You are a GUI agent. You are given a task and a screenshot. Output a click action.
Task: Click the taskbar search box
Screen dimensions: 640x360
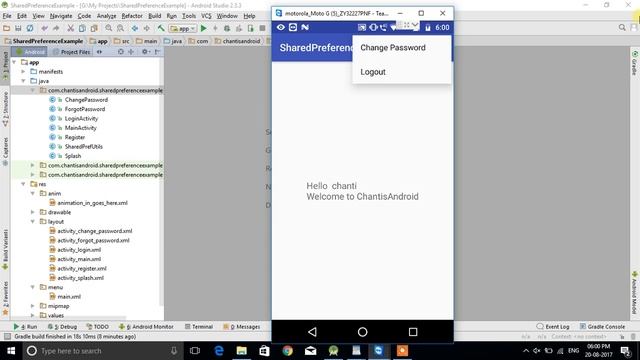coord(102,351)
